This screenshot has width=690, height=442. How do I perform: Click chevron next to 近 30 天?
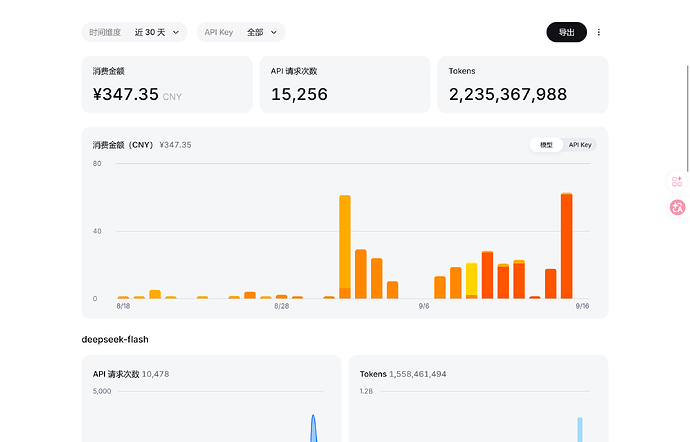click(176, 32)
